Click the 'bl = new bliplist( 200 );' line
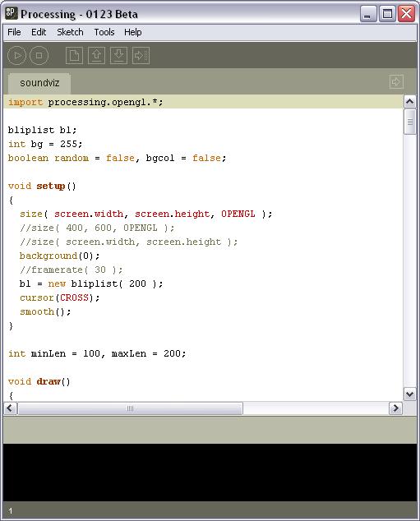The height and width of the screenshot is (521, 420). coord(91,284)
